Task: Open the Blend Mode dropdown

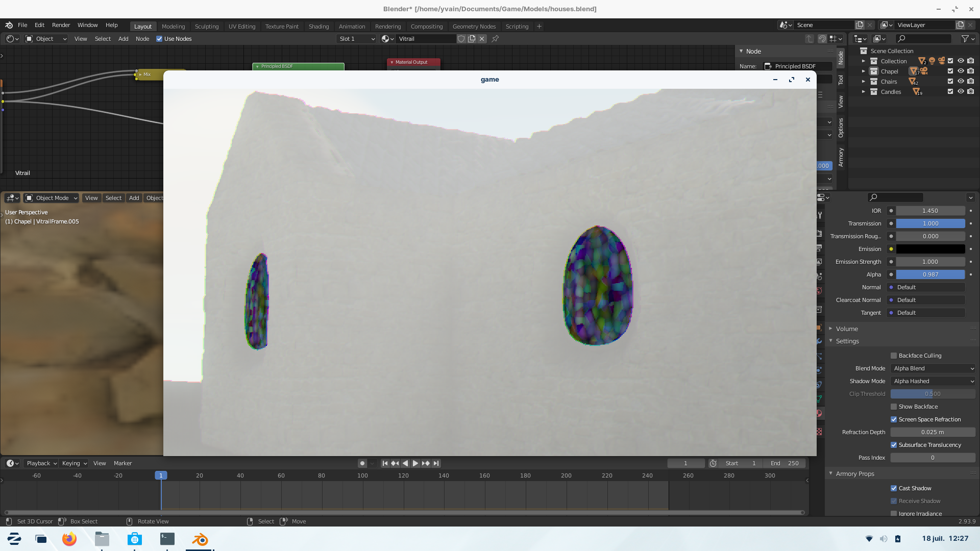Action: [933, 368]
